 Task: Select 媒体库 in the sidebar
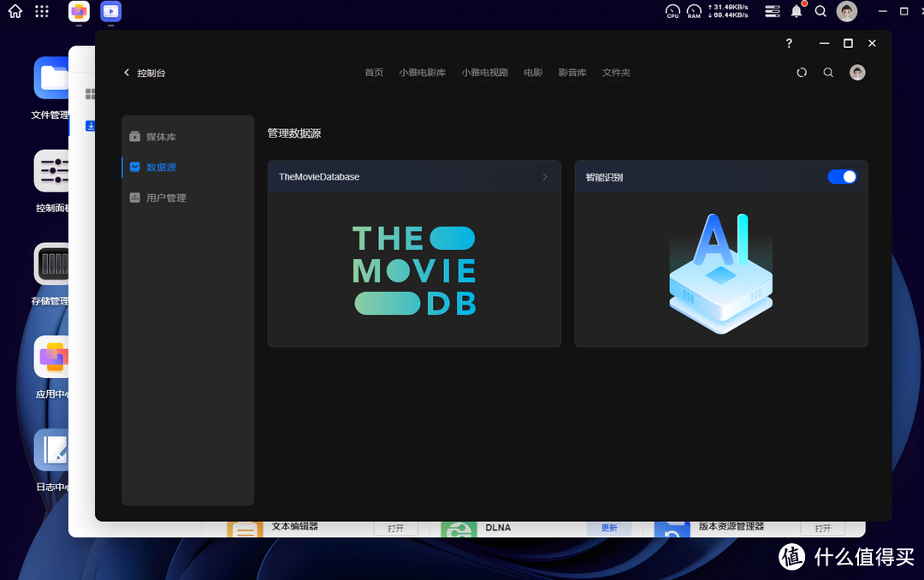coord(161,137)
